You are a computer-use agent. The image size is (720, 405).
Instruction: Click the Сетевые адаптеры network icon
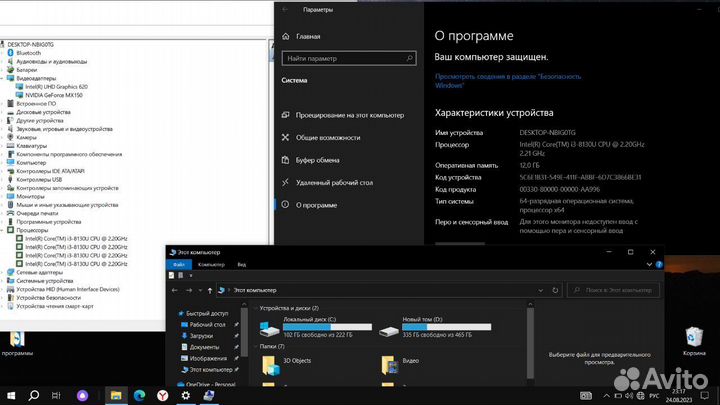(x=11, y=272)
